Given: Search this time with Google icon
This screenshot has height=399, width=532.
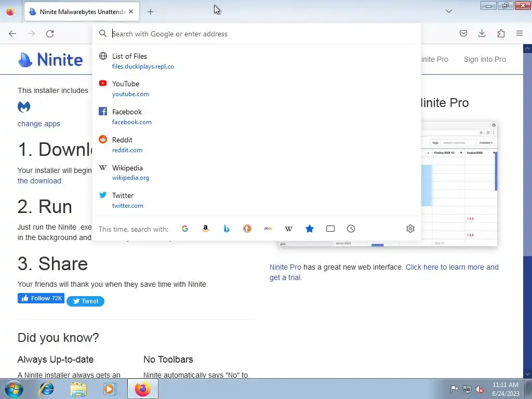Looking at the screenshot, I should [x=185, y=229].
